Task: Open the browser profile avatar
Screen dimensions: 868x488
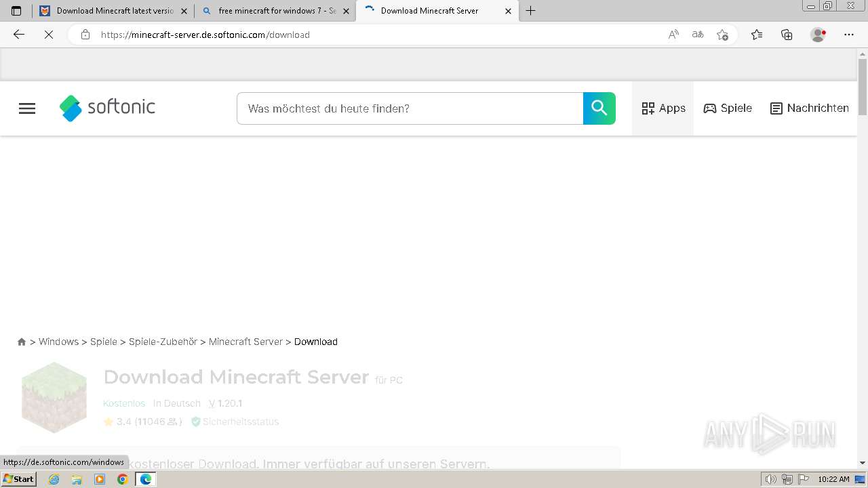Action: click(x=818, y=35)
